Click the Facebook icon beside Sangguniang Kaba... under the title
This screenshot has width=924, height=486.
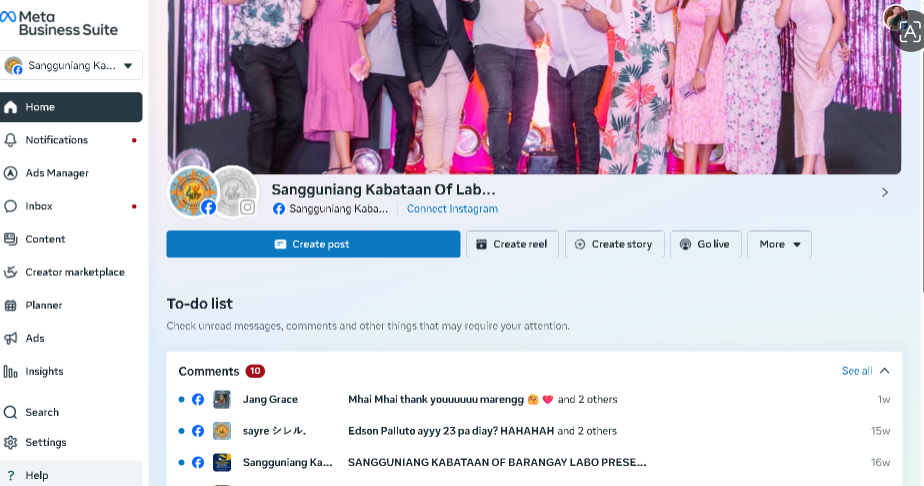point(279,209)
